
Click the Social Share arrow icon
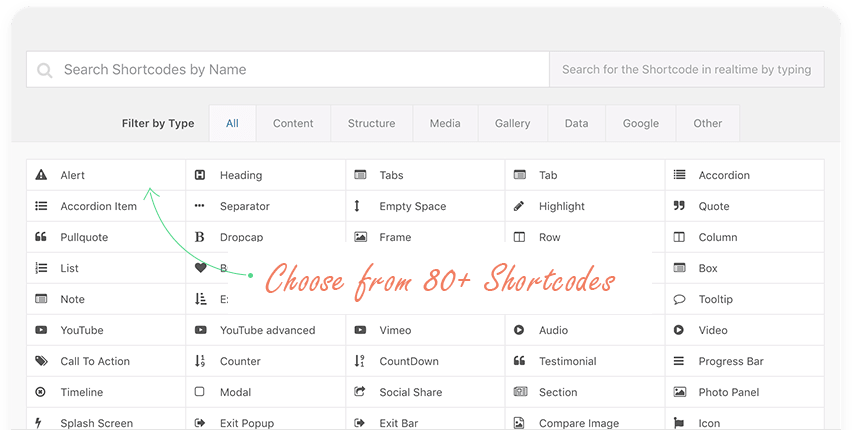[x=360, y=391]
